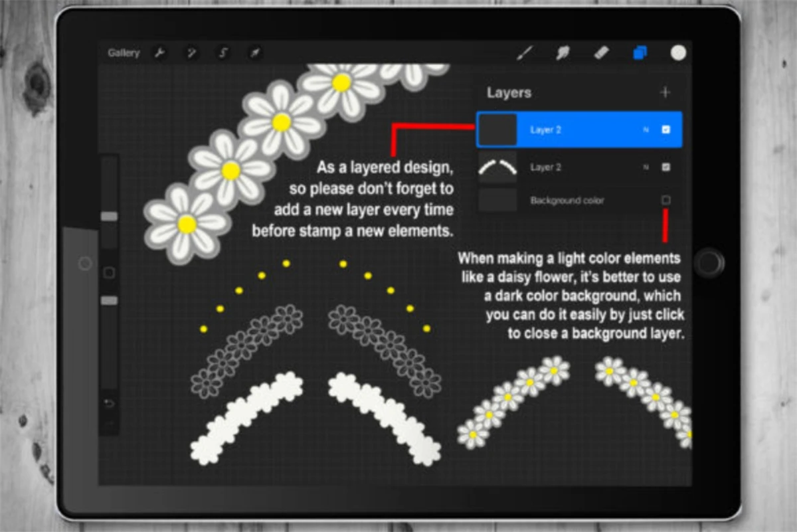
Task: Switch to the Eraser tool
Action: coord(600,53)
